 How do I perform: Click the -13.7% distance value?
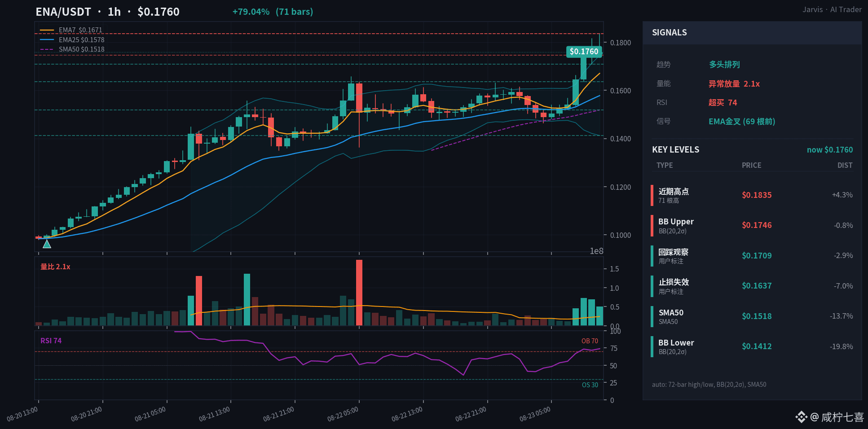pyautogui.click(x=842, y=316)
